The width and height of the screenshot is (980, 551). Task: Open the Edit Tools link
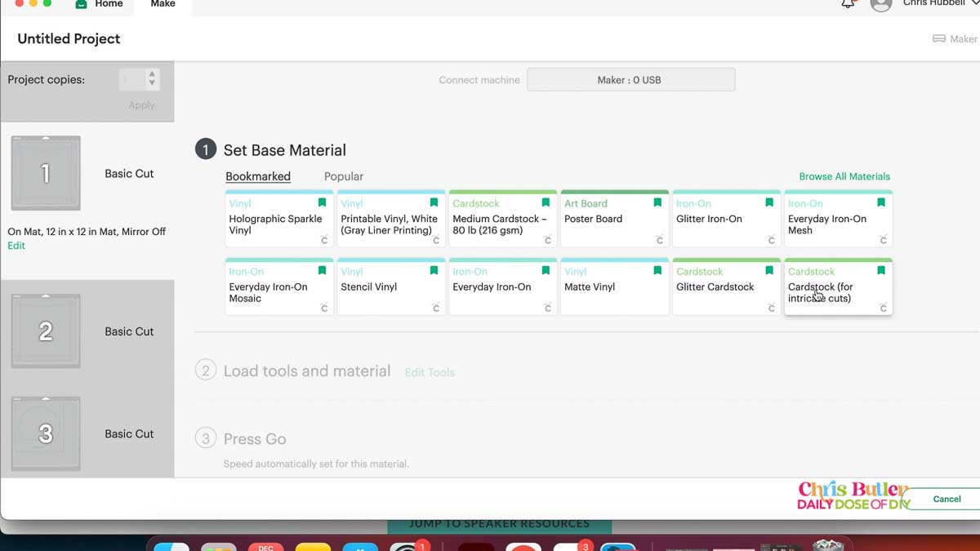[x=430, y=372]
